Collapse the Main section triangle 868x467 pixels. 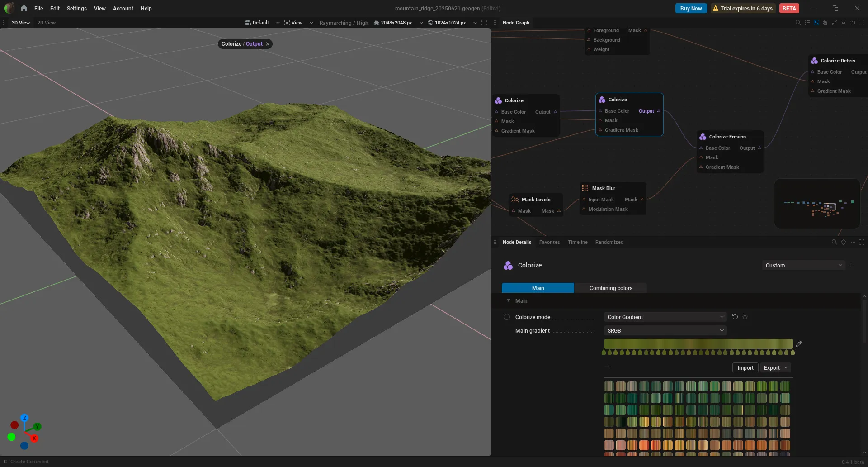pyautogui.click(x=509, y=300)
